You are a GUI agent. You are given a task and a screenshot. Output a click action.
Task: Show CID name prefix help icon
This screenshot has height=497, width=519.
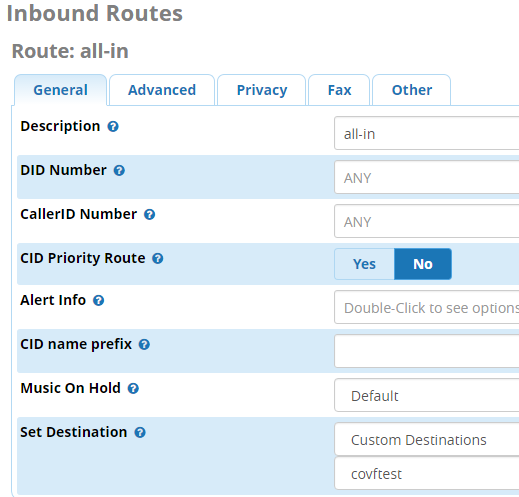point(144,345)
